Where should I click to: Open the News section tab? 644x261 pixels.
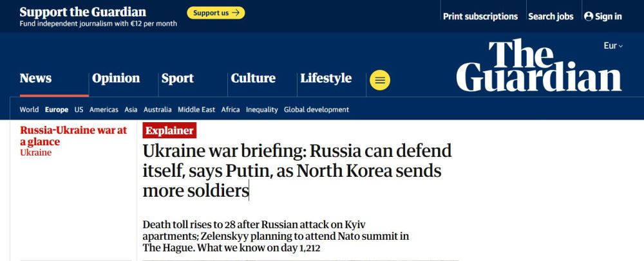point(35,78)
